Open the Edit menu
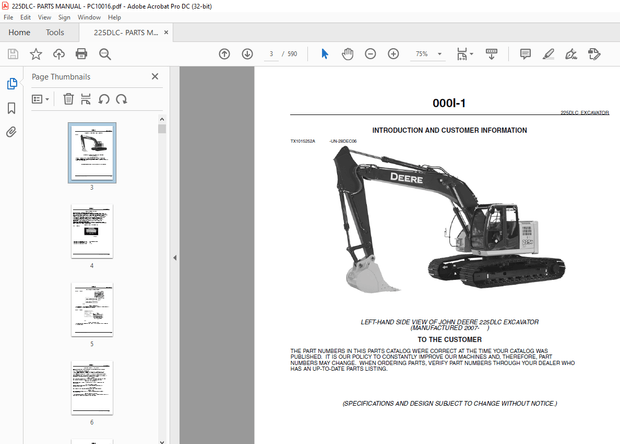The width and height of the screenshot is (620, 444). pos(26,17)
